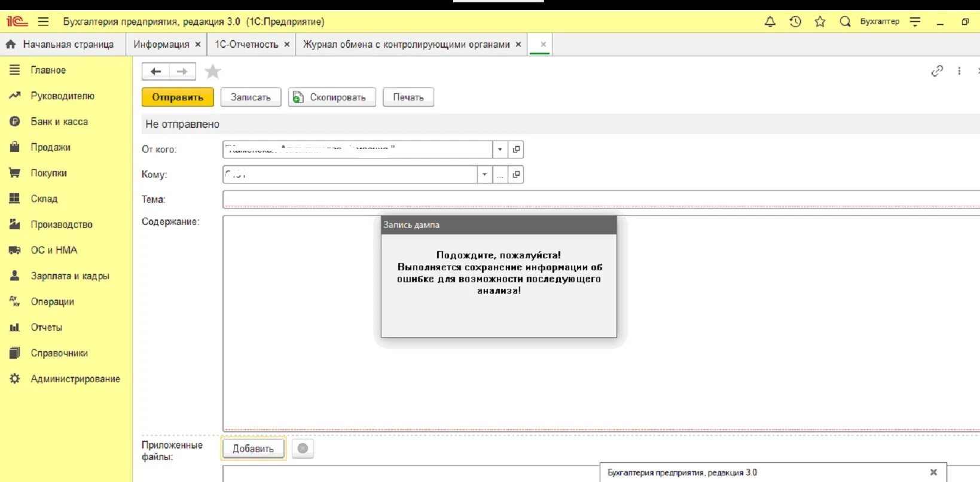This screenshot has width=980, height=482.
Task: Close the Журнал обмена tab
Action: [518, 44]
